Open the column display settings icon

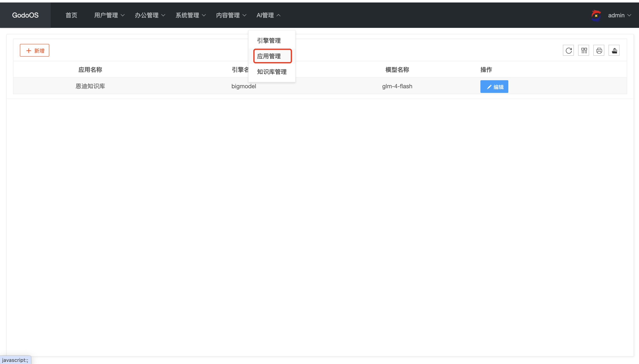pyautogui.click(x=584, y=50)
